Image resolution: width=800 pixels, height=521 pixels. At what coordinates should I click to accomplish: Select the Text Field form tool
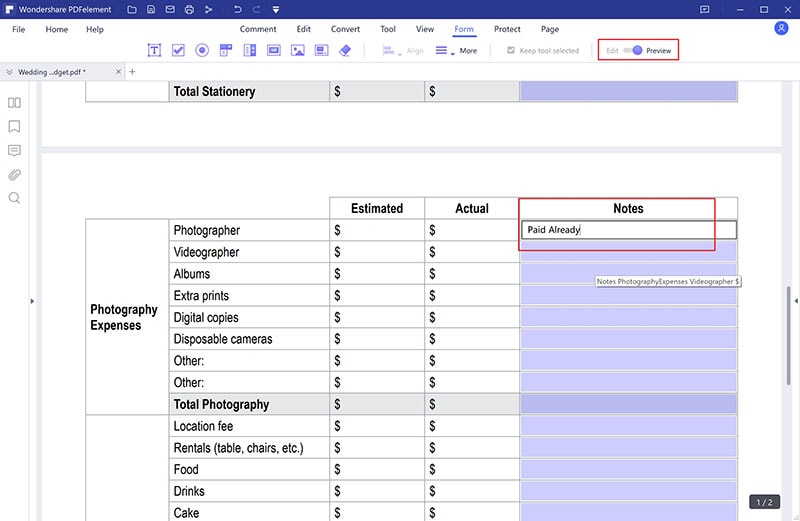click(x=154, y=50)
